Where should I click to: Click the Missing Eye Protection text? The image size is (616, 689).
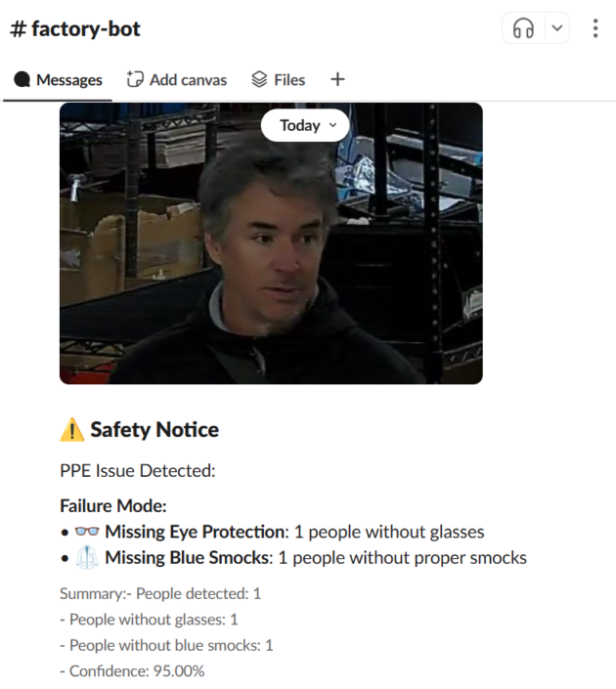(197, 532)
